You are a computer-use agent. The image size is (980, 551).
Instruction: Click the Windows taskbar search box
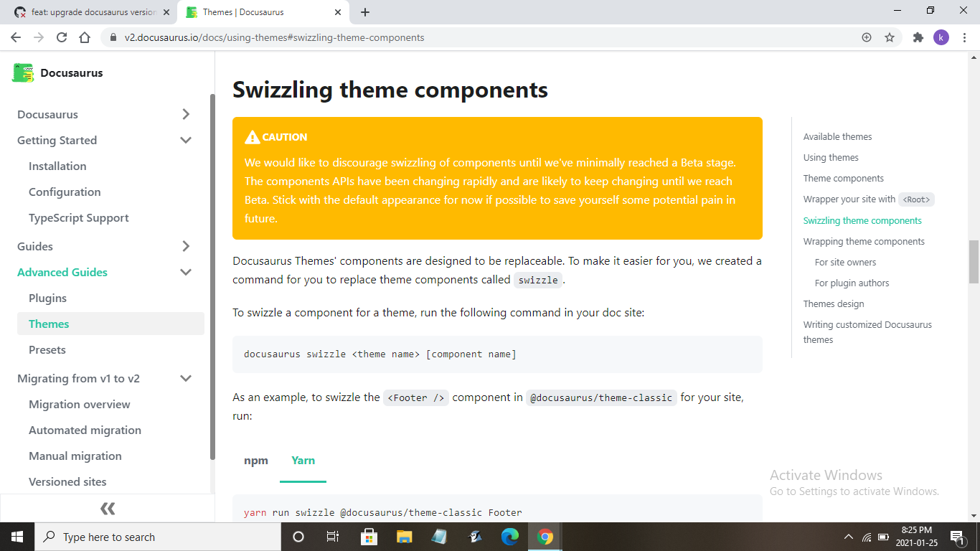158,537
